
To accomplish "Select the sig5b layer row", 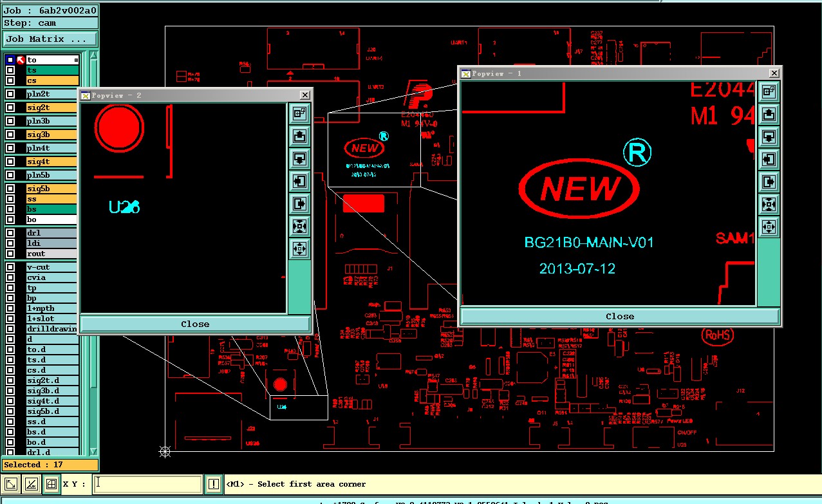I will 51,189.
